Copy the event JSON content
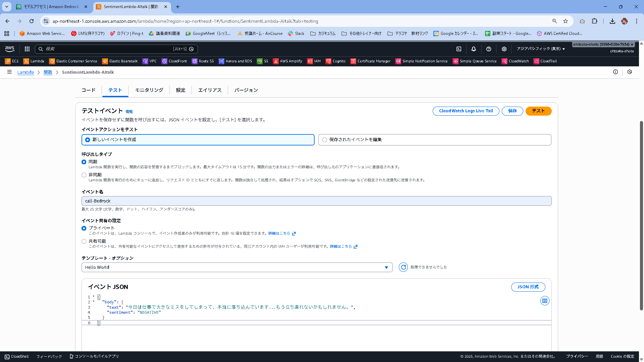Image resolution: width=644 pixels, height=362 pixels. coord(544,301)
